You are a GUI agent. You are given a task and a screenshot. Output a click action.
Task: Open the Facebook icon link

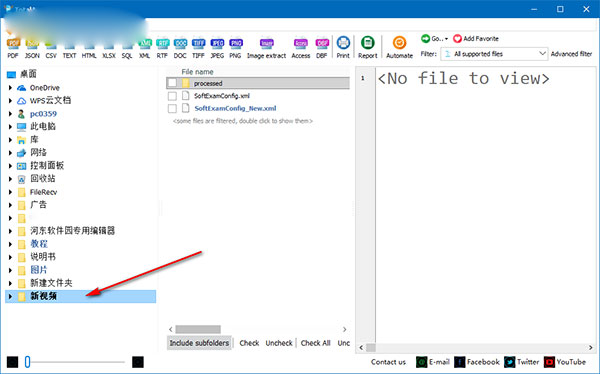tap(460, 362)
